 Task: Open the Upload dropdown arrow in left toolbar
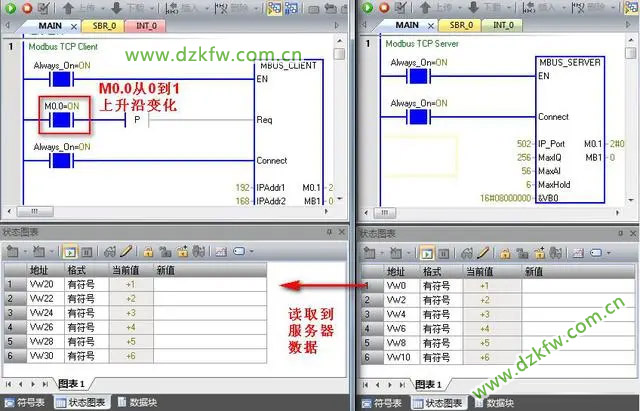click(x=102, y=8)
